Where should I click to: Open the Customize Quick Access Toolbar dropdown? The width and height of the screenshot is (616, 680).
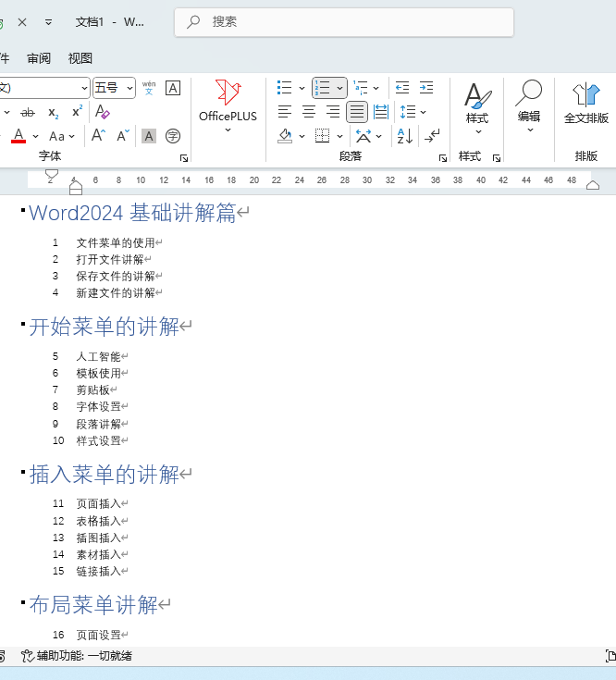pos(48,22)
